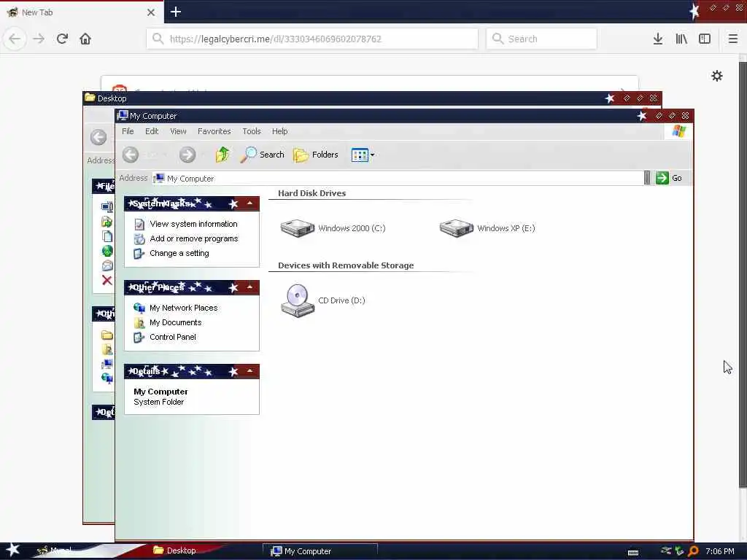Screen dimensions: 747x560
Task: Click the green Go button
Action: tap(669, 178)
